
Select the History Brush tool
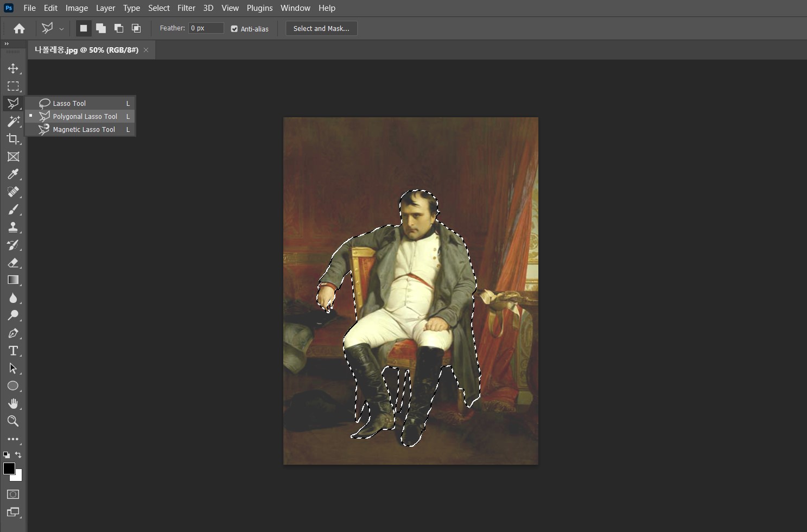(13, 245)
